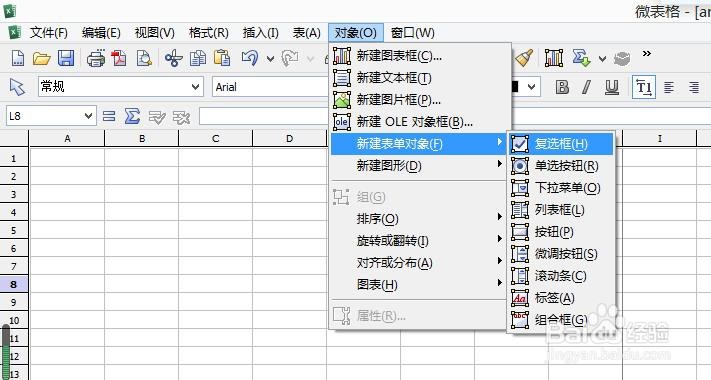711x380 pixels.
Task: Open the 文件(F) menu
Action: click(x=49, y=33)
